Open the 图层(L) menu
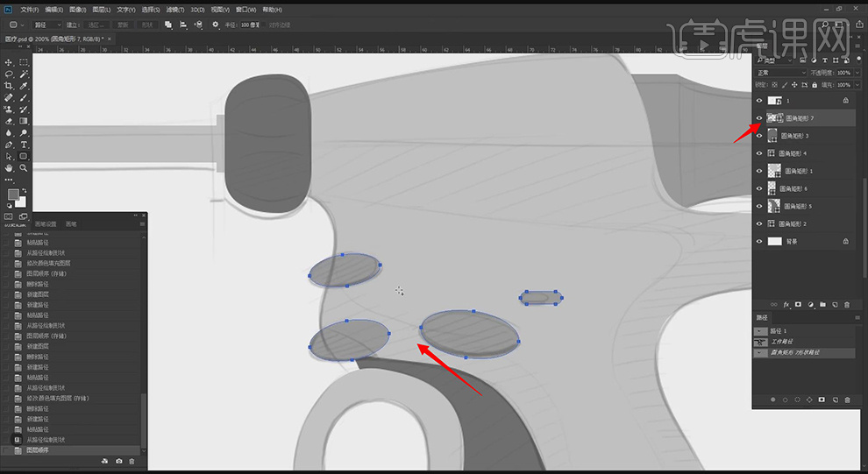 click(102, 10)
